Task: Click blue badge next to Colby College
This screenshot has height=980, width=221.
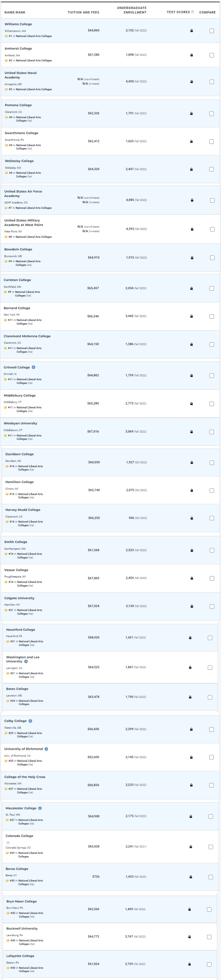Action: point(30,721)
